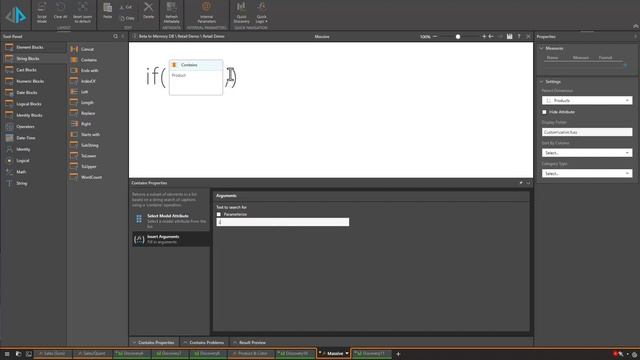Open the Quick Logic dropdown
The image size is (640, 360).
pos(262,12)
